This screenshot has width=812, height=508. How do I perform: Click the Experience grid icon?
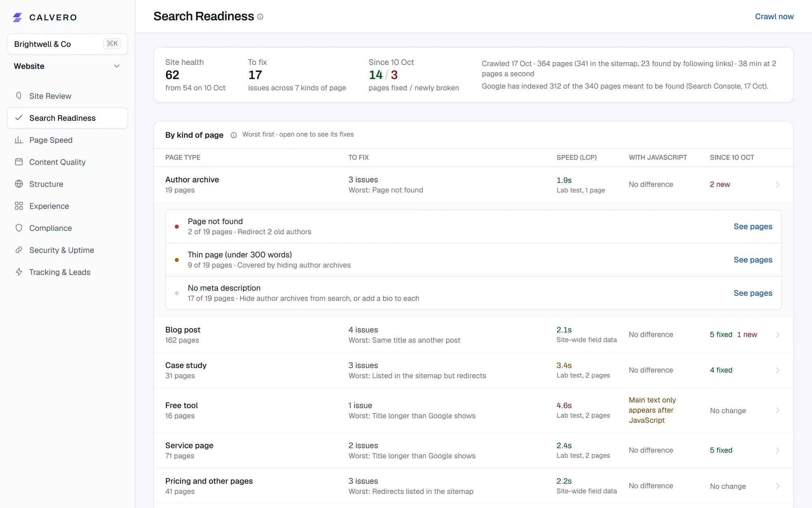tap(19, 206)
